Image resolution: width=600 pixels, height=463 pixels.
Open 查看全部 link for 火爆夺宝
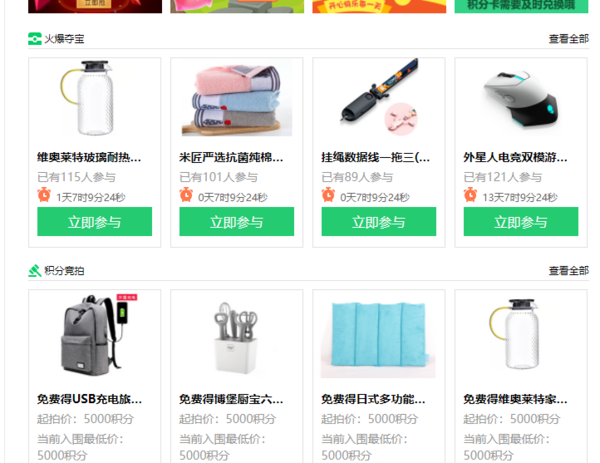569,39
